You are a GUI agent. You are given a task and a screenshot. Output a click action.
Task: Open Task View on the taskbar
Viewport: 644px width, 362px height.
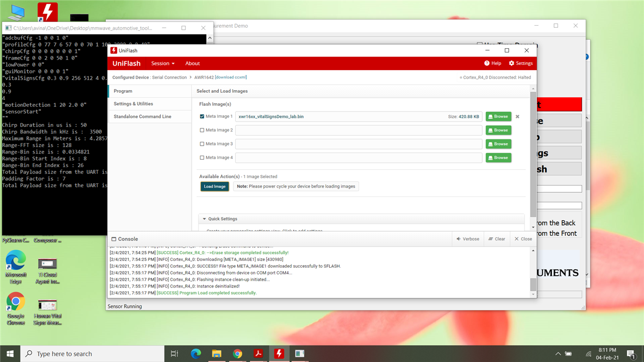175,354
